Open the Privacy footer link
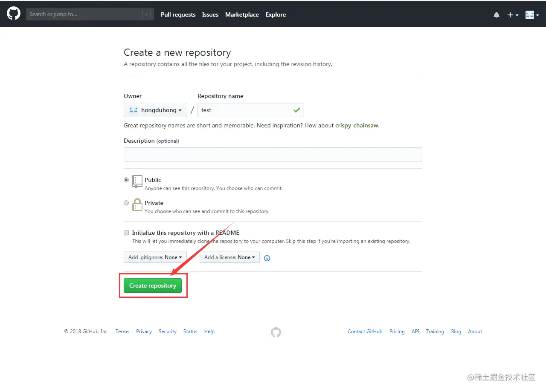The image size is (546, 392). click(x=144, y=331)
